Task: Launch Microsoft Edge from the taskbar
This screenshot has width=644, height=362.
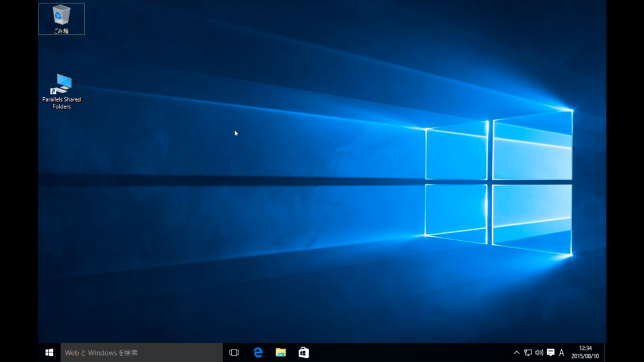Action: click(258, 353)
